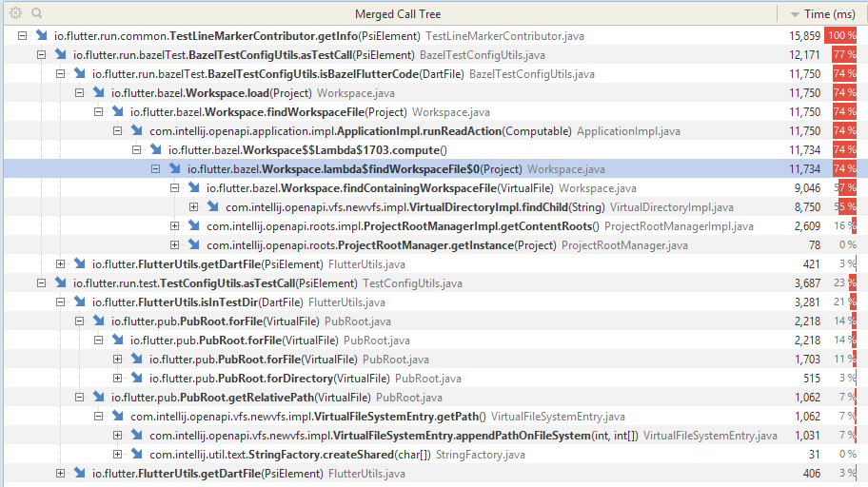Expand the getDartFile node taking 421 ms
The width and height of the screenshot is (868, 487).
pyautogui.click(x=60, y=264)
